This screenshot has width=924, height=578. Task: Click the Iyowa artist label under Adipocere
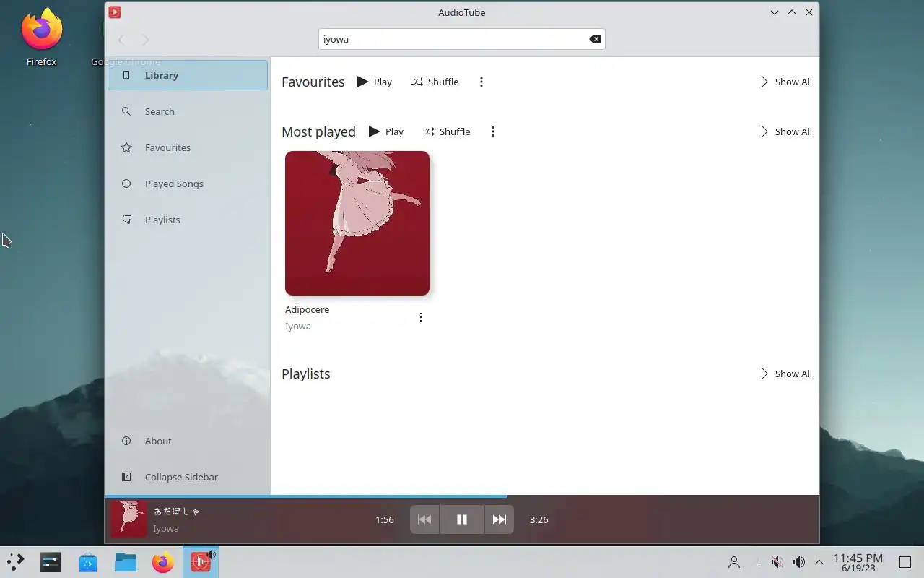[298, 326]
